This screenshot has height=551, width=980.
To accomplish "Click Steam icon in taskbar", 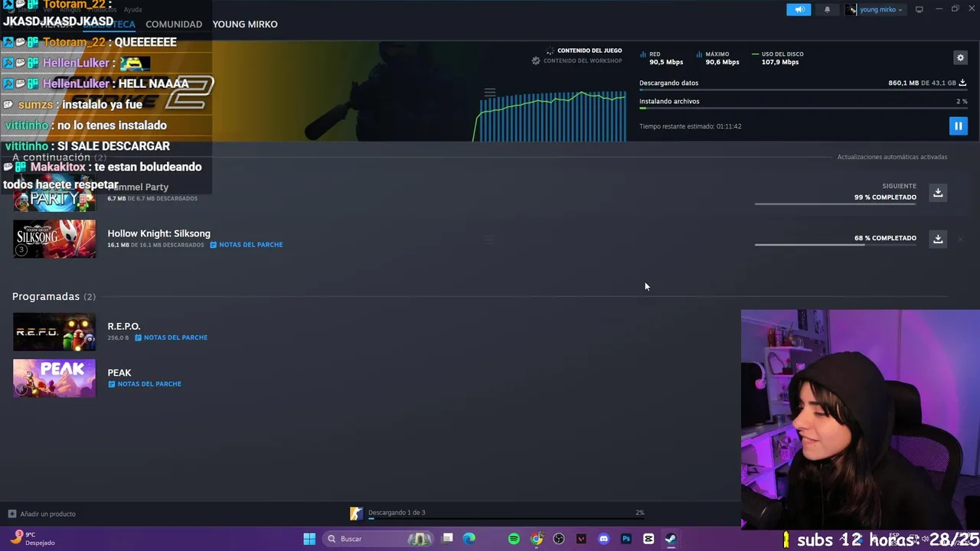I will click(x=671, y=539).
